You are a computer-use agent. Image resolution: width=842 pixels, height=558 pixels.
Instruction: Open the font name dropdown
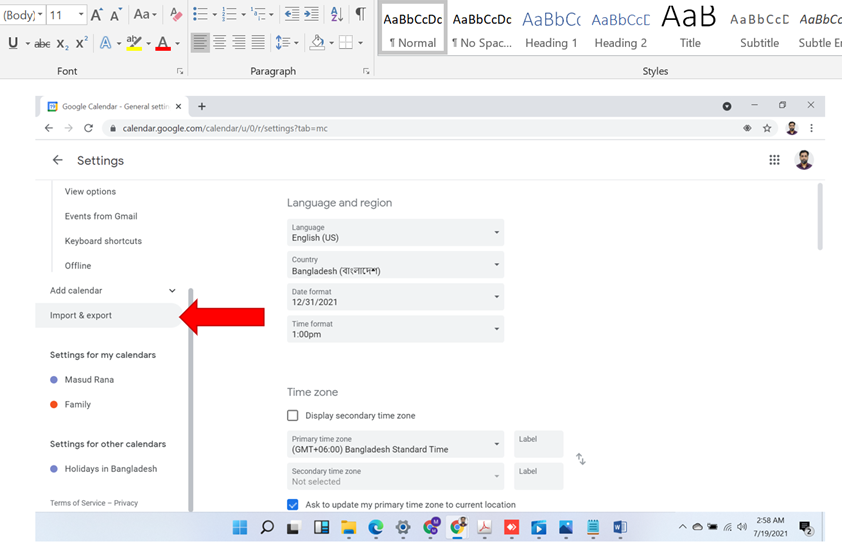click(40, 15)
